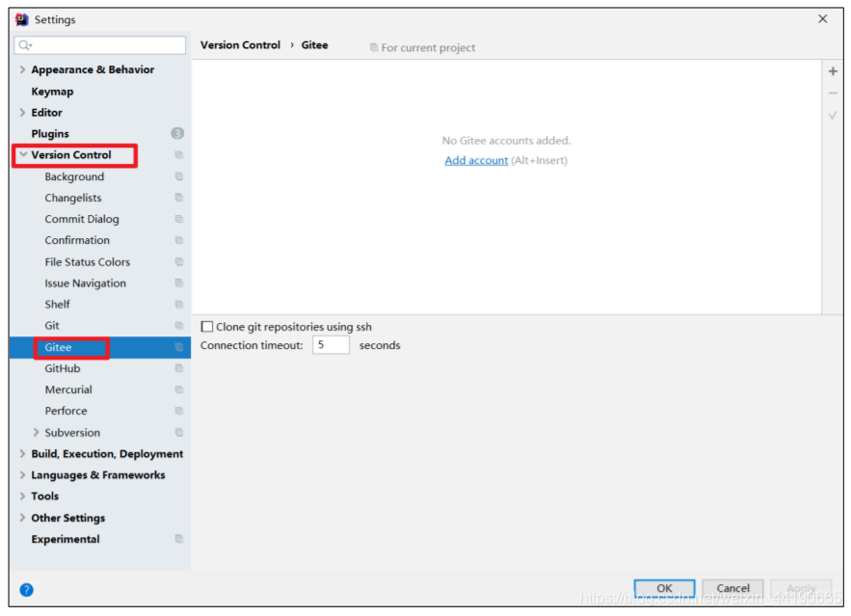Click project-level icon beside Issue Navigation
Image resolution: width=851 pixels, height=616 pixels.
coord(178,283)
